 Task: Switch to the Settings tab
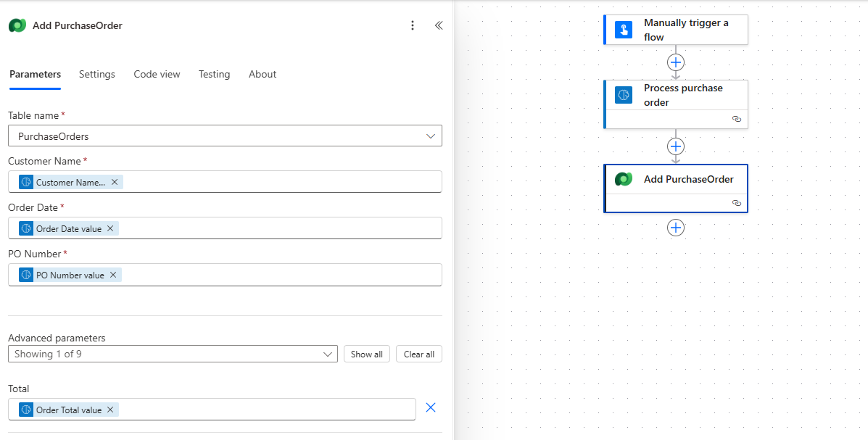(96, 74)
